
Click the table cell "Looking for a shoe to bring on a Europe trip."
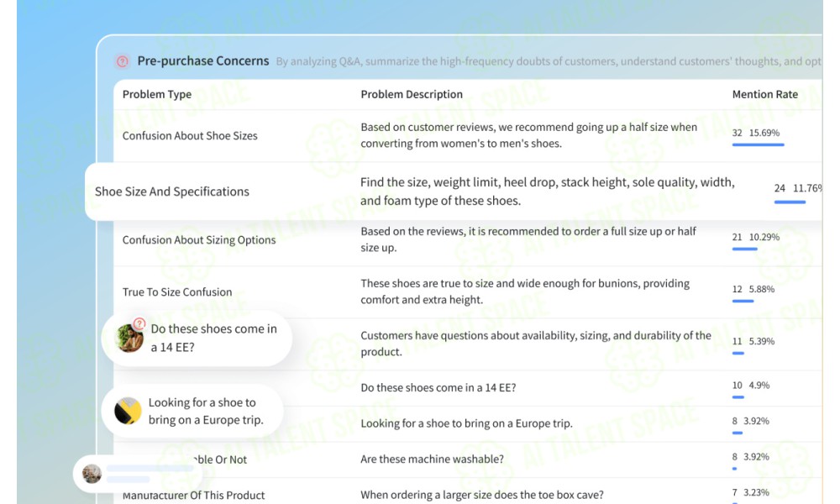click(466, 423)
